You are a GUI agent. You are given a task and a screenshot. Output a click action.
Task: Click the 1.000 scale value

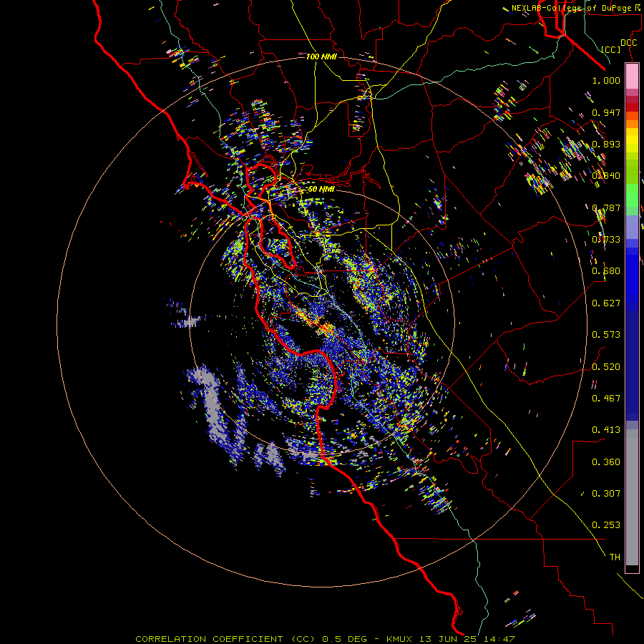606,80
